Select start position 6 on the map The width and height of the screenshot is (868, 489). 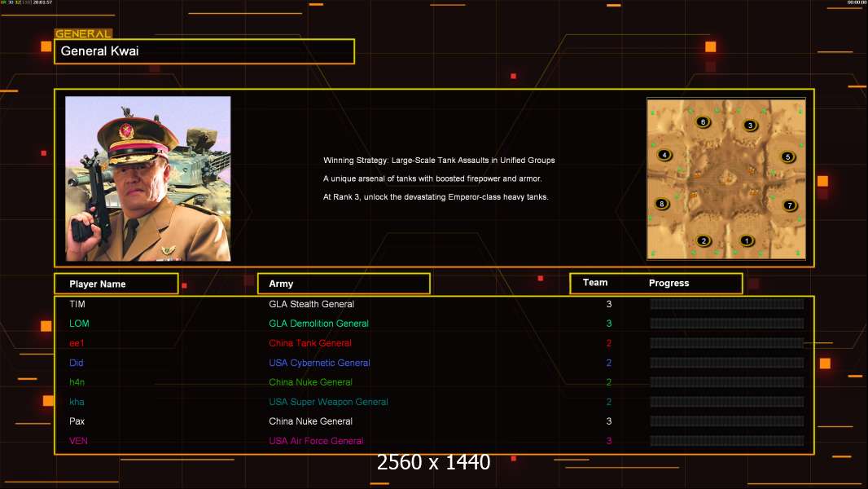click(x=704, y=122)
